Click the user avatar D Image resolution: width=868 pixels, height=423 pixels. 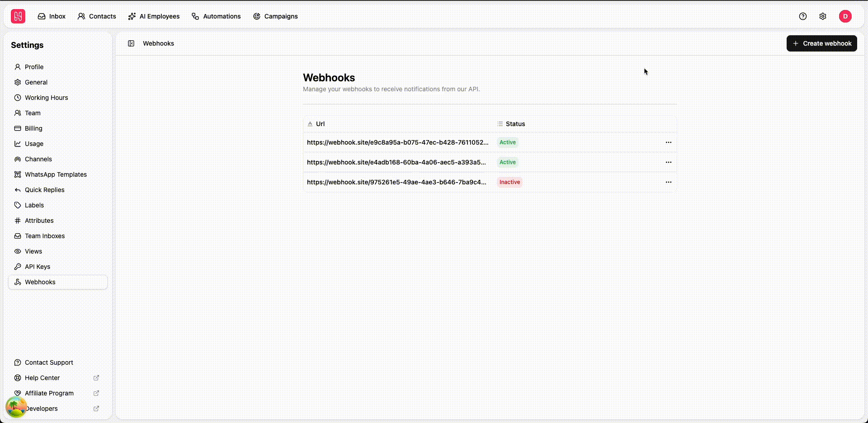point(846,16)
